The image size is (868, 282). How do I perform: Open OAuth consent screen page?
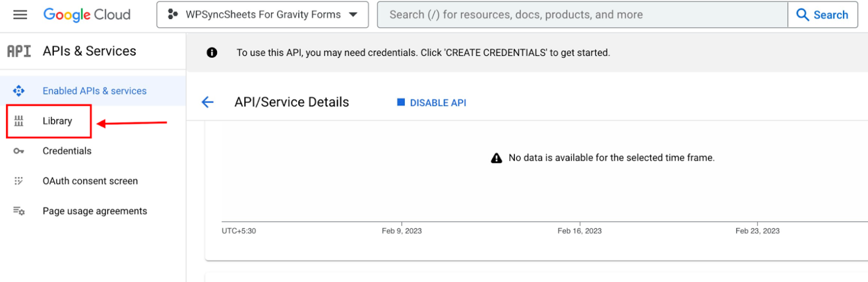click(90, 181)
